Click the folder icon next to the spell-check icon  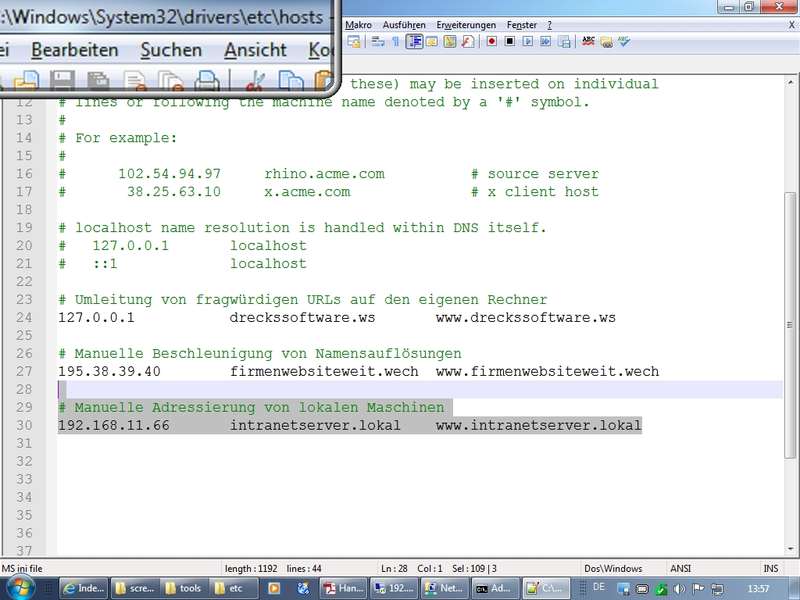pyautogui.click(x=606, y=42)
